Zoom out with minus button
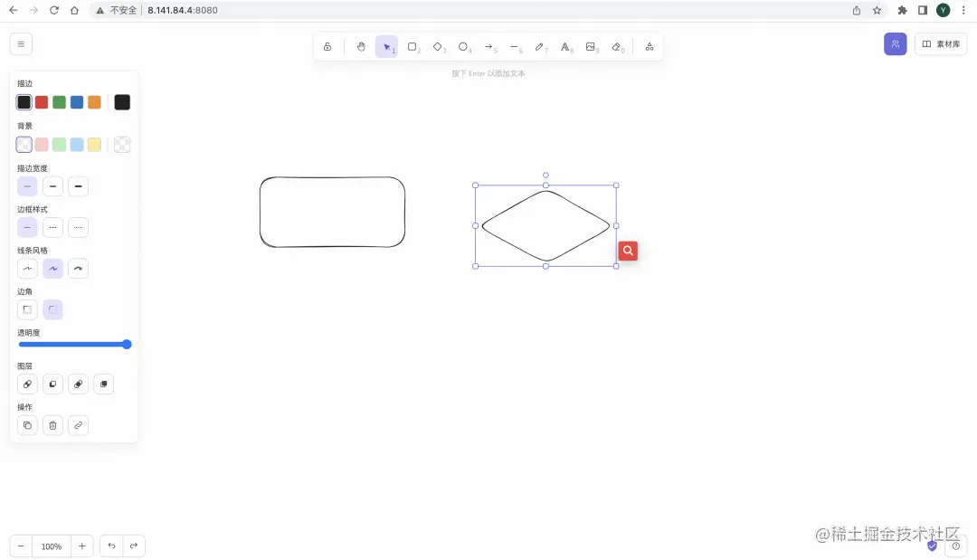This screenshot has width=977, height=560. (x=21, y=546)
